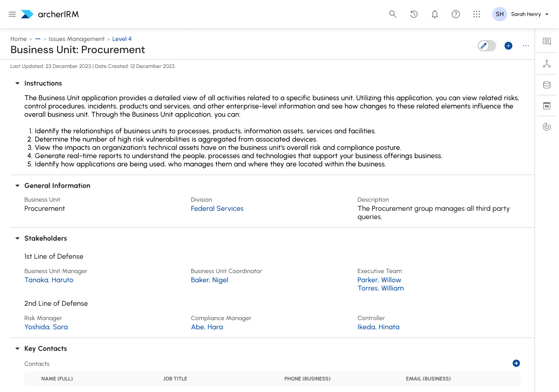Open the comments panel icon in sidebar
559x392 pixels.
point(547,41)
